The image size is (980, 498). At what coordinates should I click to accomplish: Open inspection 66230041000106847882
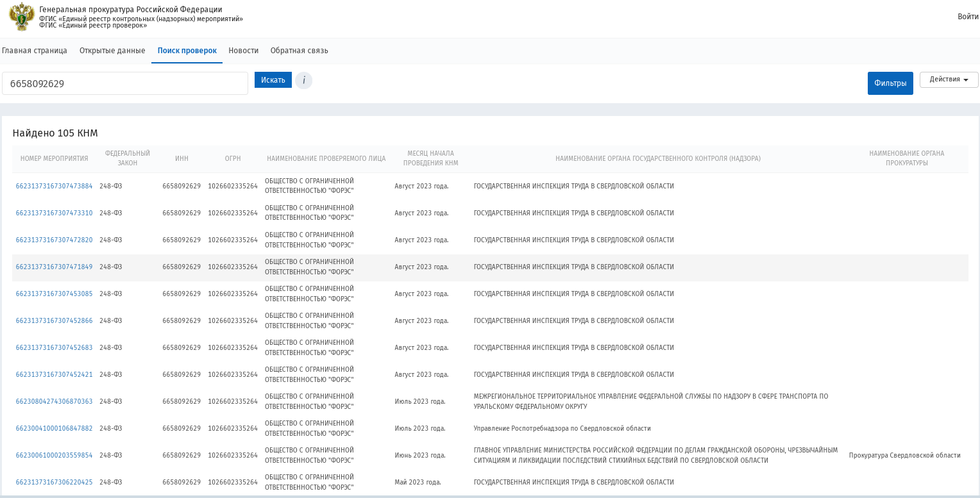point(54,429)
